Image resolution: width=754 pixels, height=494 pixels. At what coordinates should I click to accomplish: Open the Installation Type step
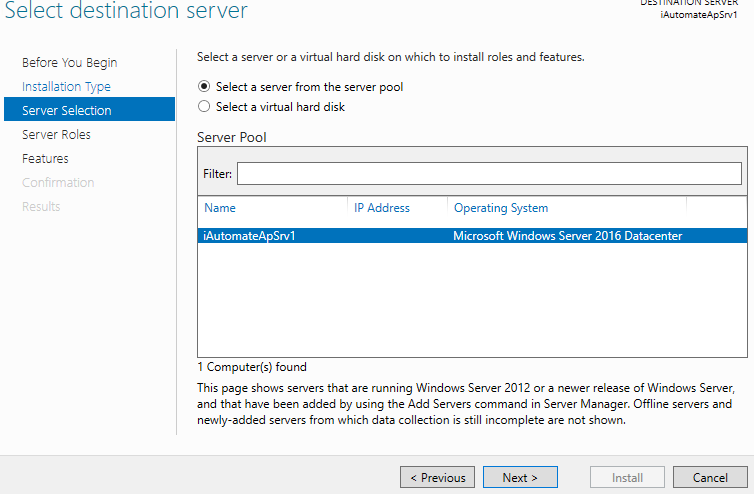(x=66, y=87)
